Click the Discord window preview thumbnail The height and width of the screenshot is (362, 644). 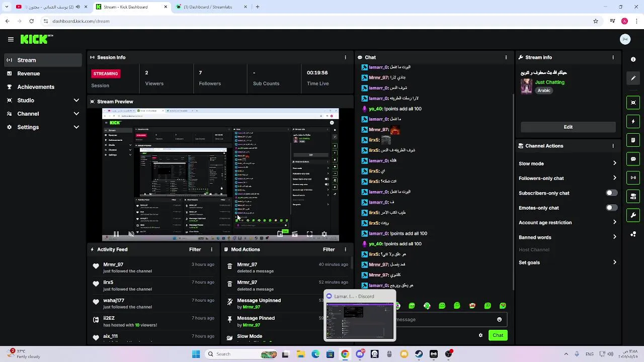[360, 321]
